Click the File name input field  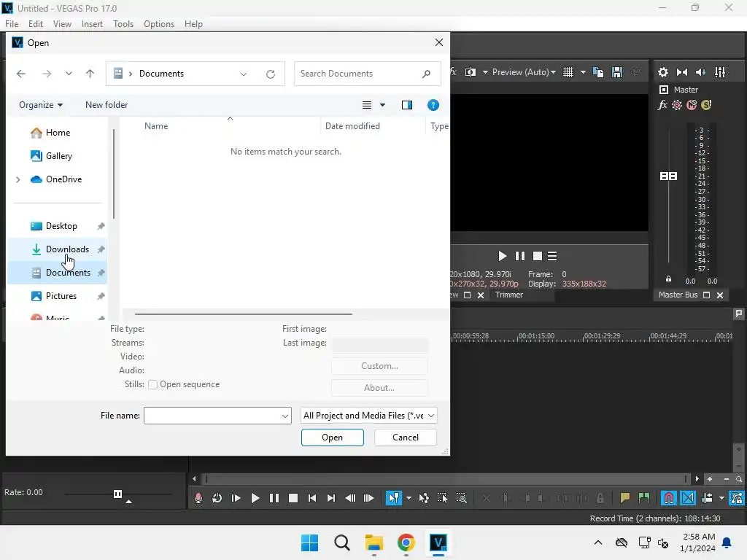point(217,415)
